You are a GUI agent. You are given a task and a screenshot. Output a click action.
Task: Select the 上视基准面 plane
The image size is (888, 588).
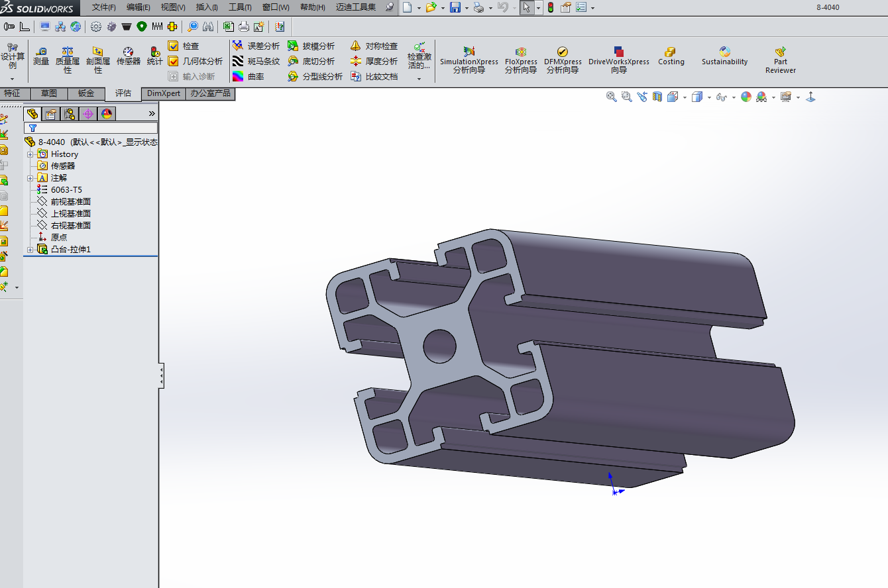tap(64, 213)
